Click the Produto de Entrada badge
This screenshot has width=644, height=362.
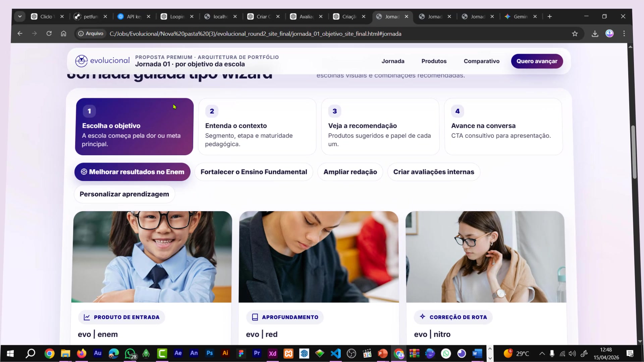point(121,317)
